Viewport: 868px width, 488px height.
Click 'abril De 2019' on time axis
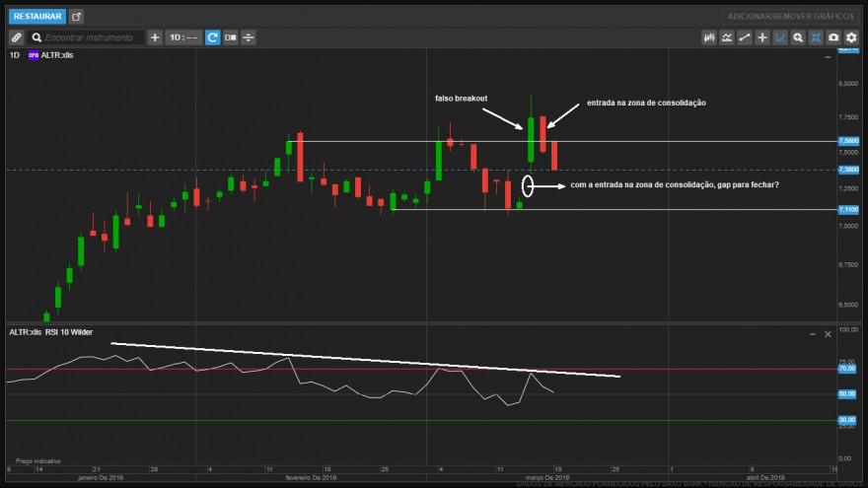point(765,477)
